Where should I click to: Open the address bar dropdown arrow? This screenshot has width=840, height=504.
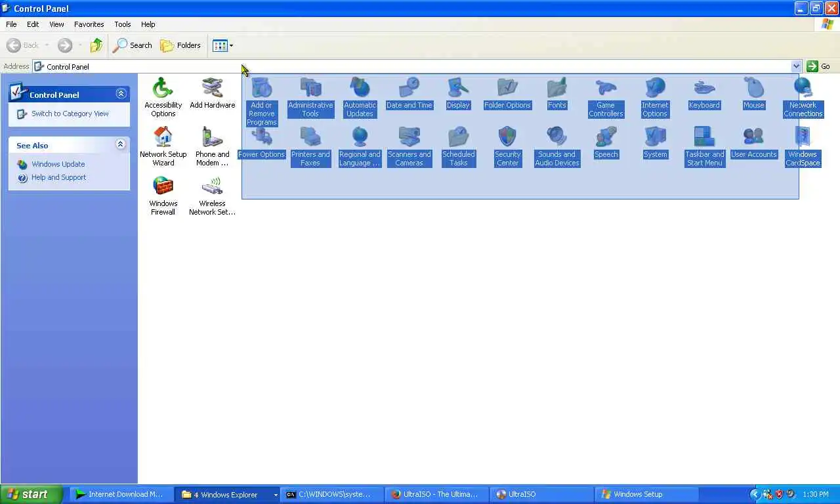pos(796,66)
